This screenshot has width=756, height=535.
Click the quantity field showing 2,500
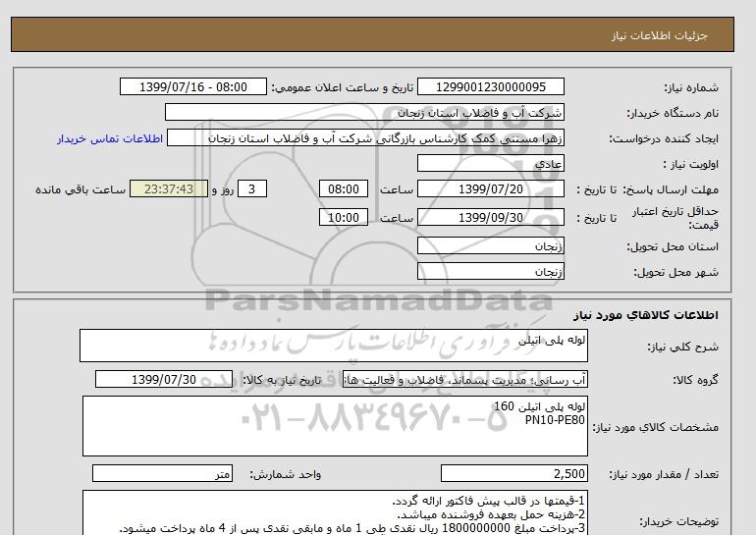pos(513,474)
